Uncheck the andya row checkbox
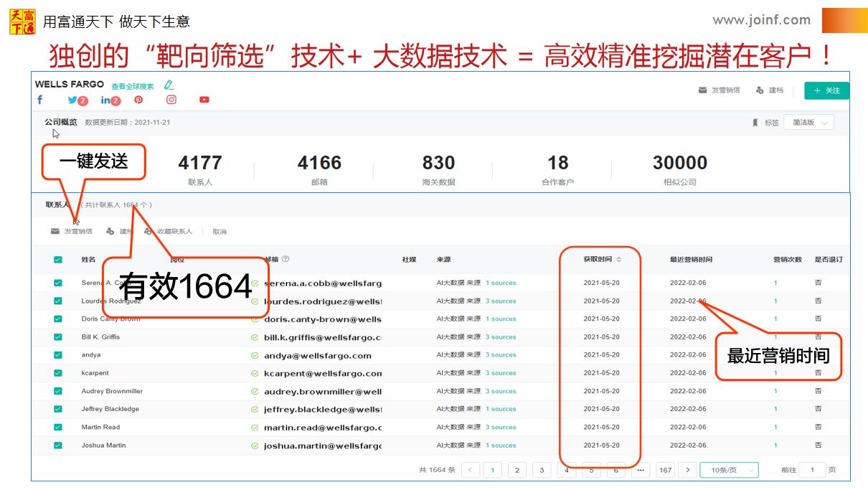 (x=58, y=355)
